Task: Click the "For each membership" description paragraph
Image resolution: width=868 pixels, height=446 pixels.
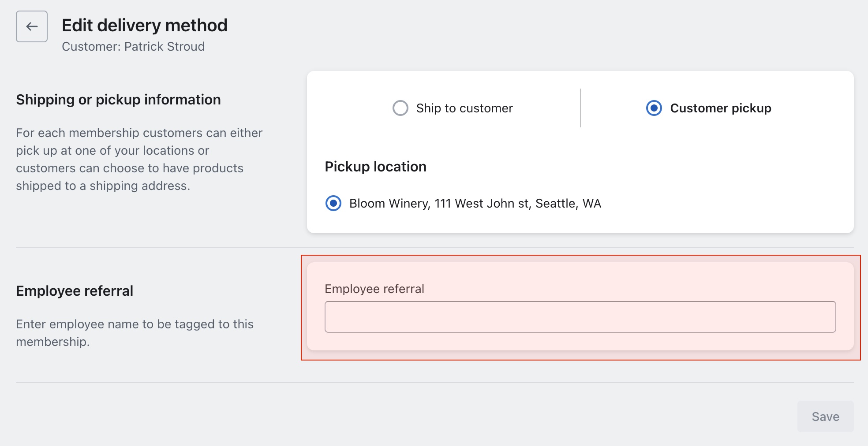Action: [139, 159]
